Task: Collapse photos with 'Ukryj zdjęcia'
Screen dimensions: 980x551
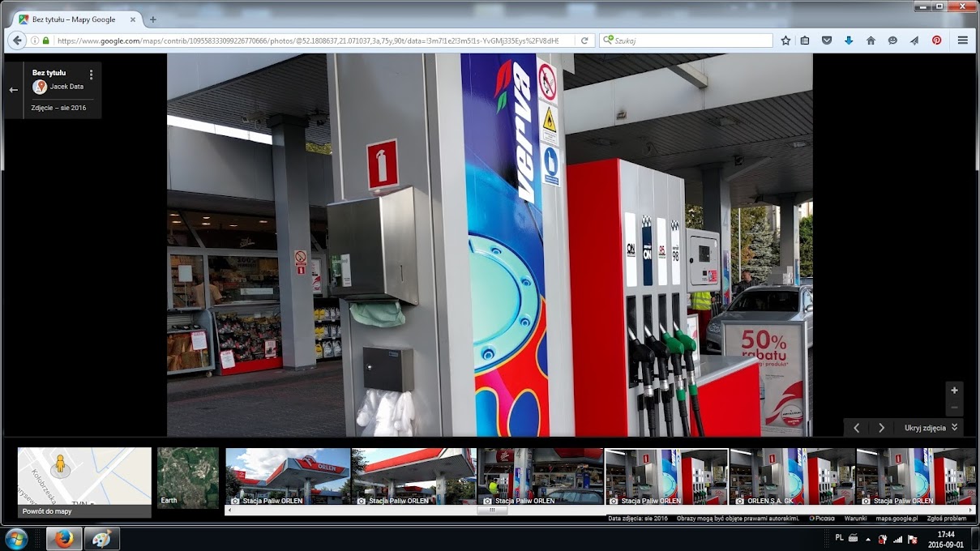Action: coord(931,428)
